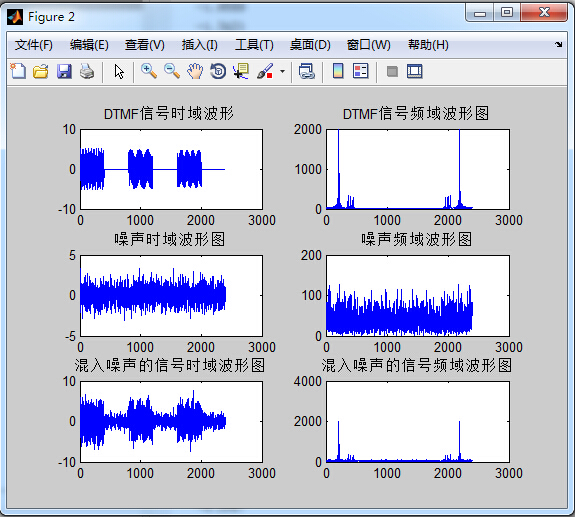This screenshot has height=517, width=575.
Task: Select the Edit Plot arrow tool
Action: tap(119, 71)
